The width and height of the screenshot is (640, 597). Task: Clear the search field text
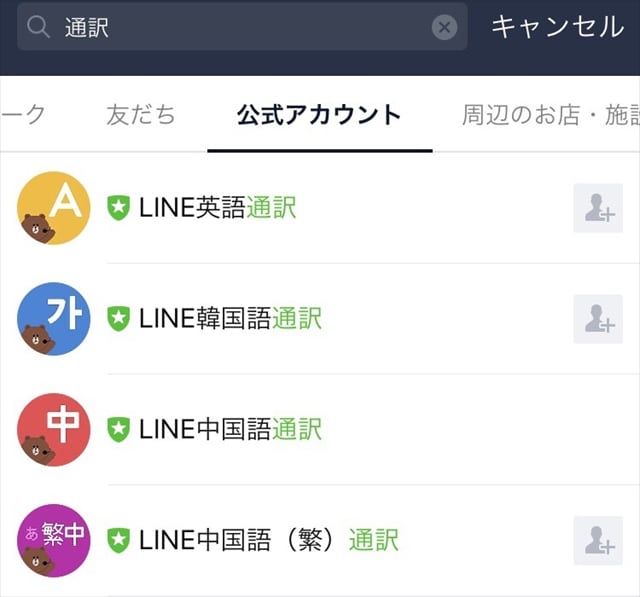click(444, 27)
